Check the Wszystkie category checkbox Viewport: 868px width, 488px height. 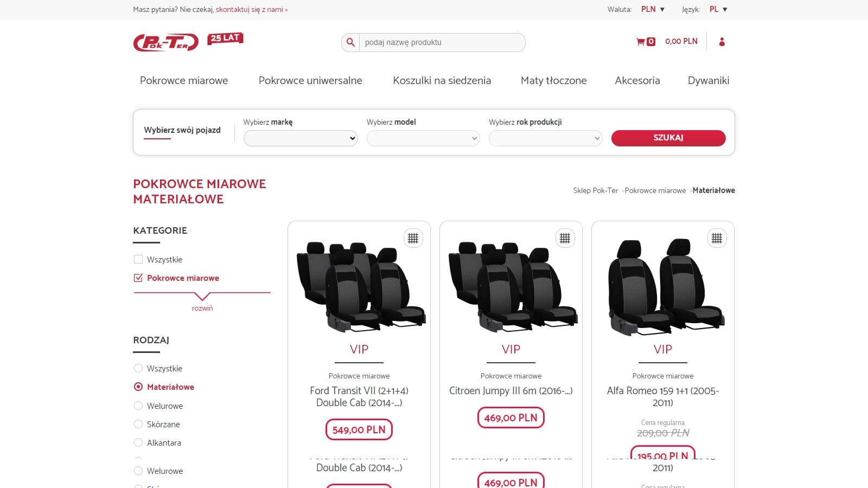[138, 259]
